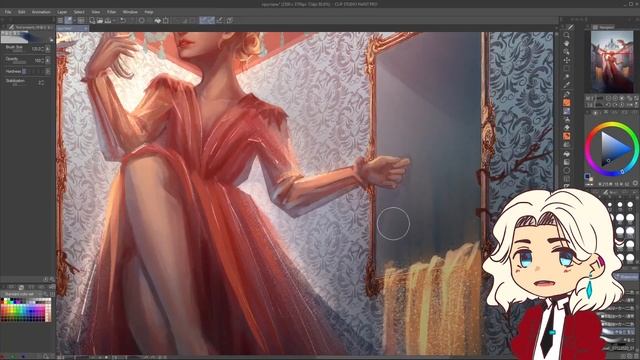The image size is (640, 360).
Task: Click the New document icon in command bar
Action: pyautogui.click(x=92, y=20)
